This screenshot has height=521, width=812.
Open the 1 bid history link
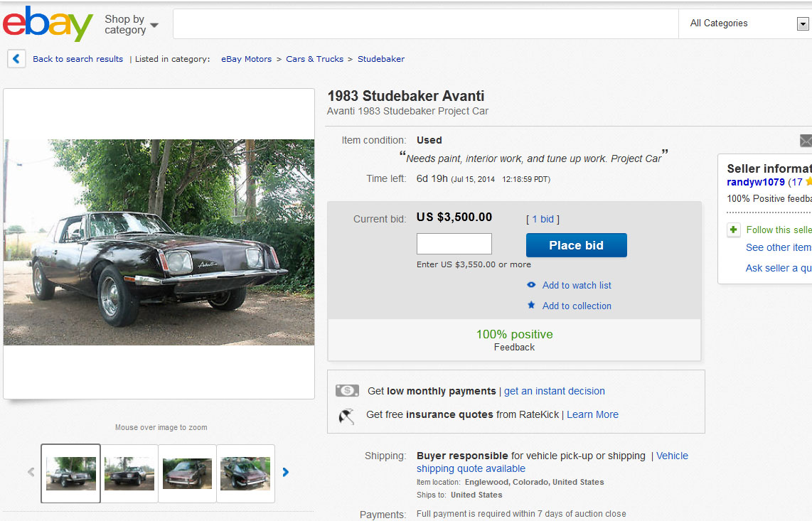pos(543,219)
